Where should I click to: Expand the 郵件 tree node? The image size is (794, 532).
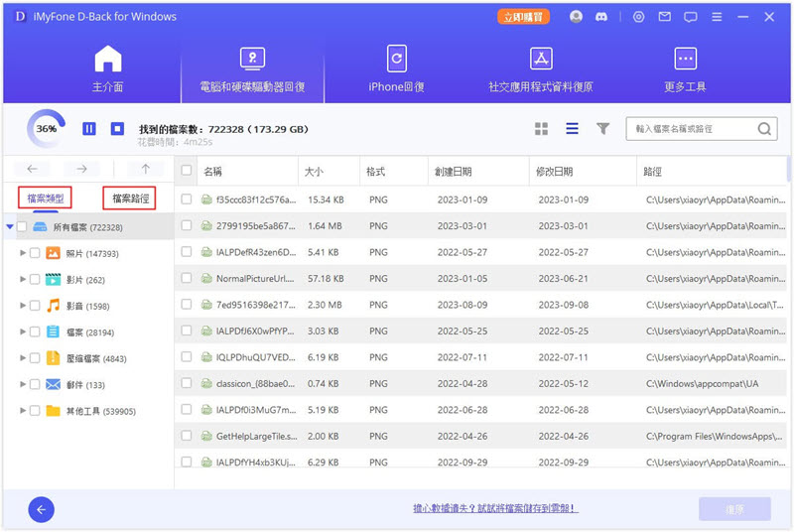click(x=22, y=384)
